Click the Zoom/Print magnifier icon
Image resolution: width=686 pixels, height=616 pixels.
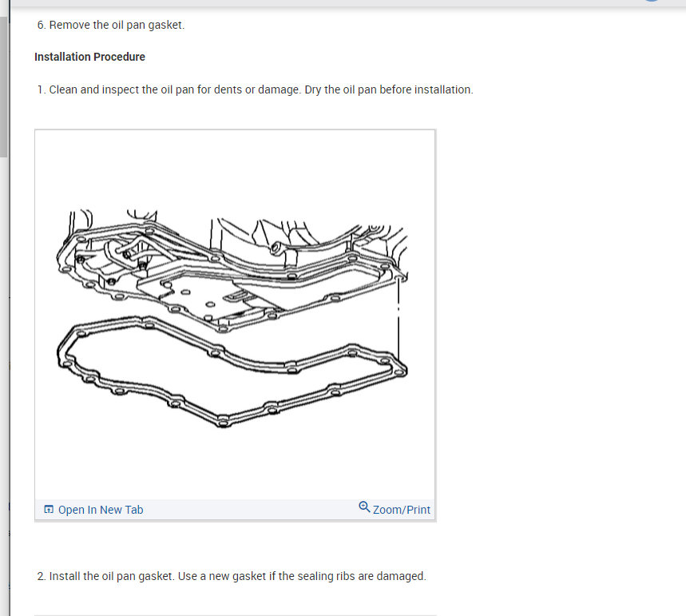pyautogui.click(x=364, y=507)
